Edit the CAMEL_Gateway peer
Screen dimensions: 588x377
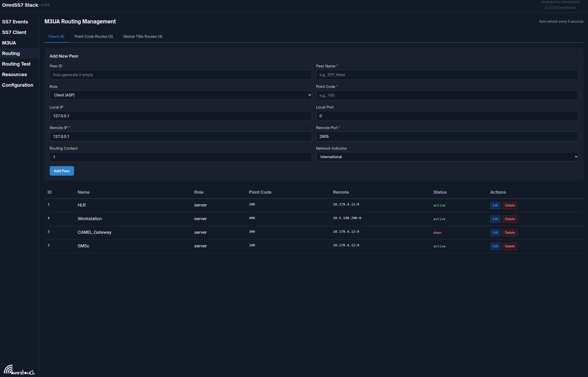(x=495, y=233)
